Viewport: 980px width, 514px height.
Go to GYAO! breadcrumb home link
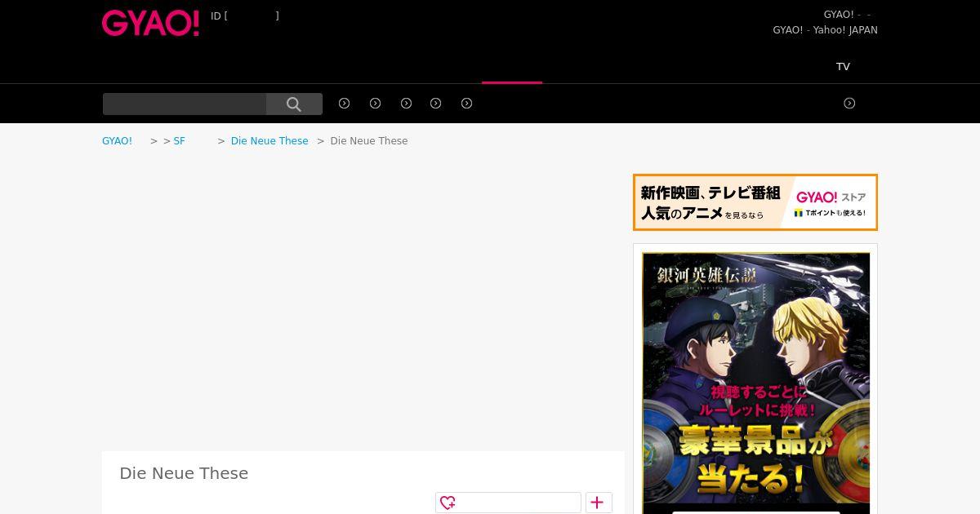click(x=117, y=141)
